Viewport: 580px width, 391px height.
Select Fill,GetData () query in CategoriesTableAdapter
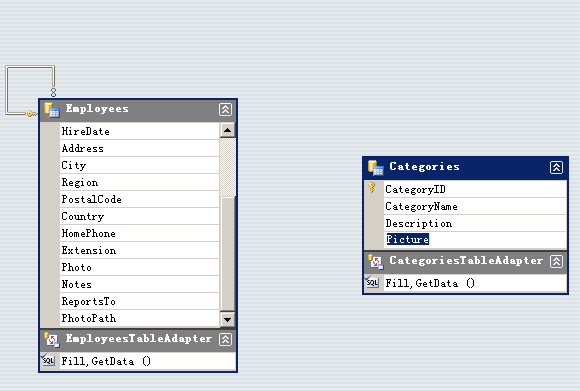point(475,283)
